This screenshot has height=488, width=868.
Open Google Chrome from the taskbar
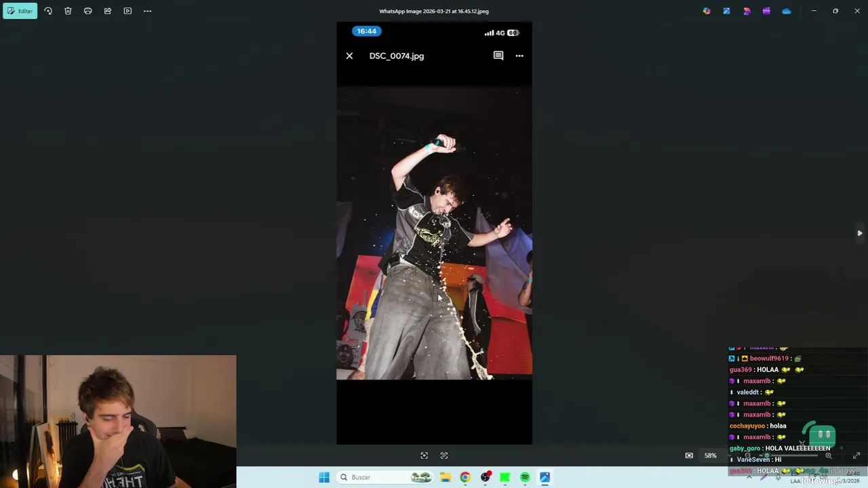point(465,477)
